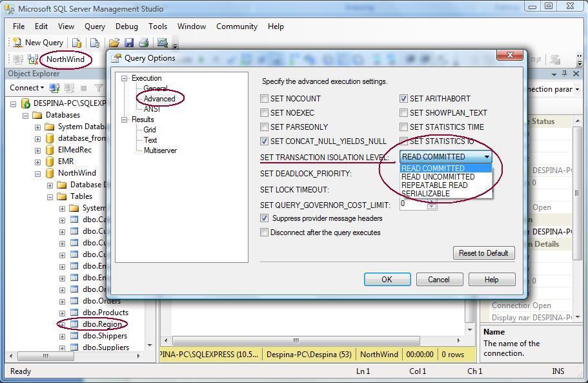Screen dimensions: 588x383
Task: Expand the System Databases folder node
Action: (x=37, y=127)
